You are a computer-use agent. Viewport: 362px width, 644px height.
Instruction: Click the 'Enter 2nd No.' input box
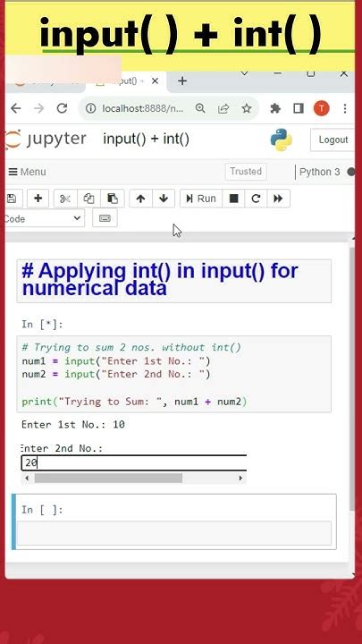tap(134, 463)
